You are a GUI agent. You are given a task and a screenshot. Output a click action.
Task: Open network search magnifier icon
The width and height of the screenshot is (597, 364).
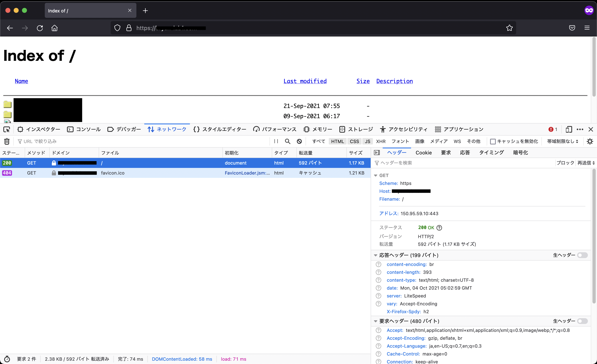tap(288, 141)
